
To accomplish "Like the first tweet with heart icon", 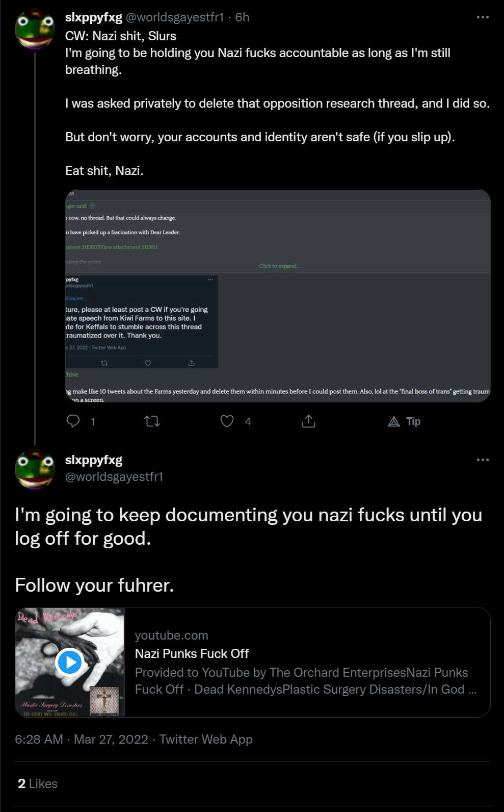I will [x=227, y=421].
